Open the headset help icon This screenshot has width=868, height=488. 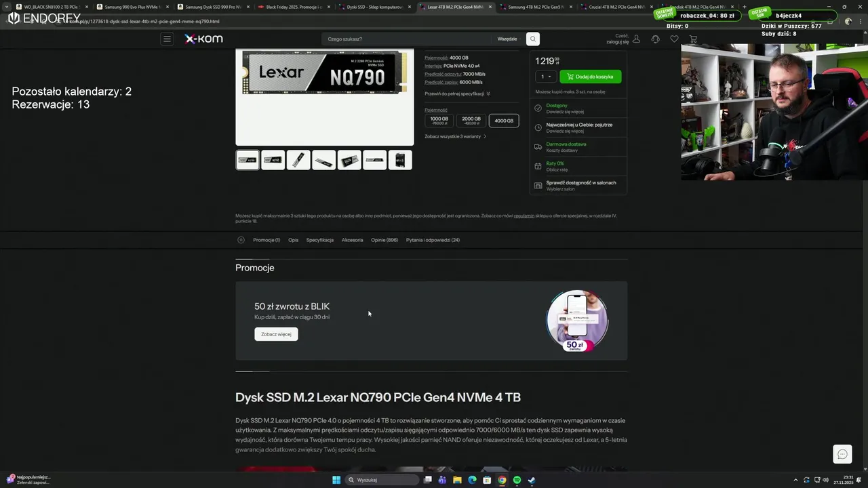pyautogui.click(x=655, y=39)
